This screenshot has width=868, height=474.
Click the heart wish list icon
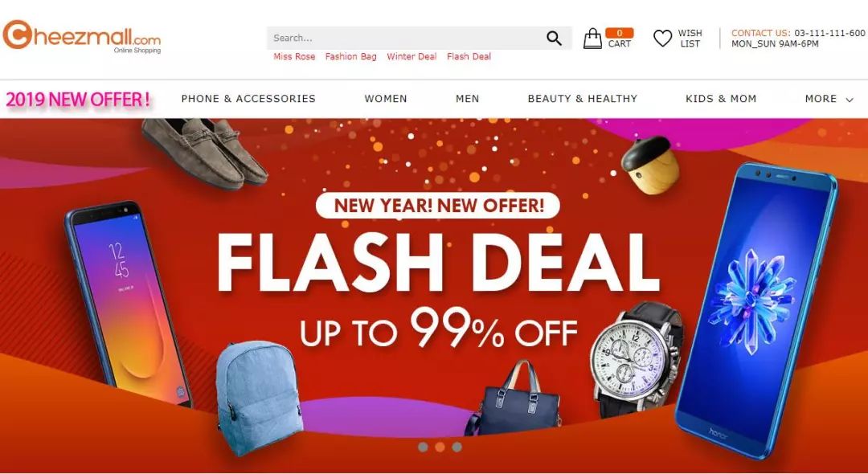[x=662, y=39]
